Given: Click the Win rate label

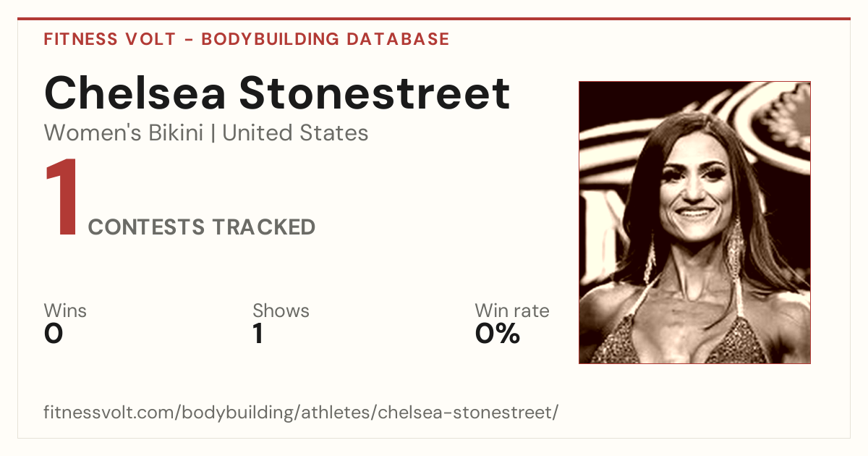Looking at the screenshot, I should [x=512, y=311].
